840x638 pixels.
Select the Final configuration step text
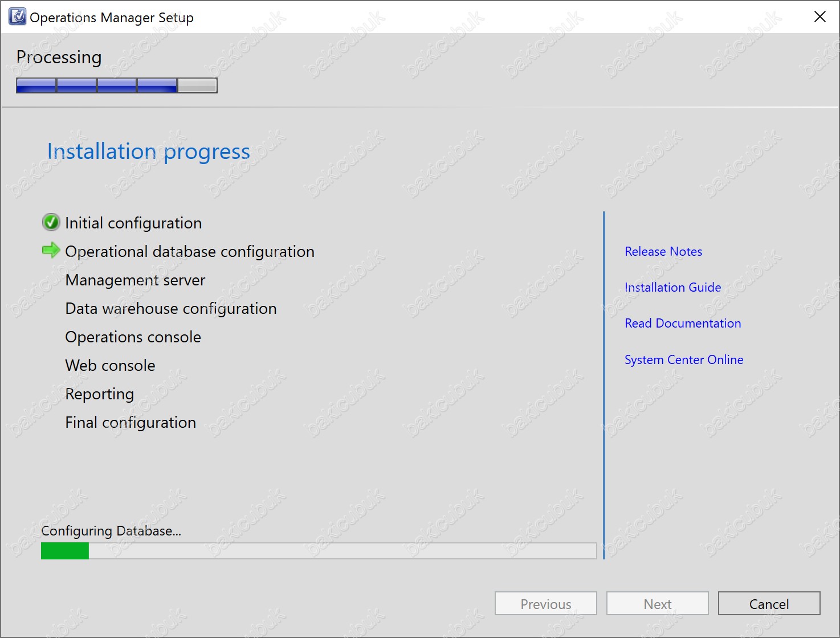pos(131,422)
